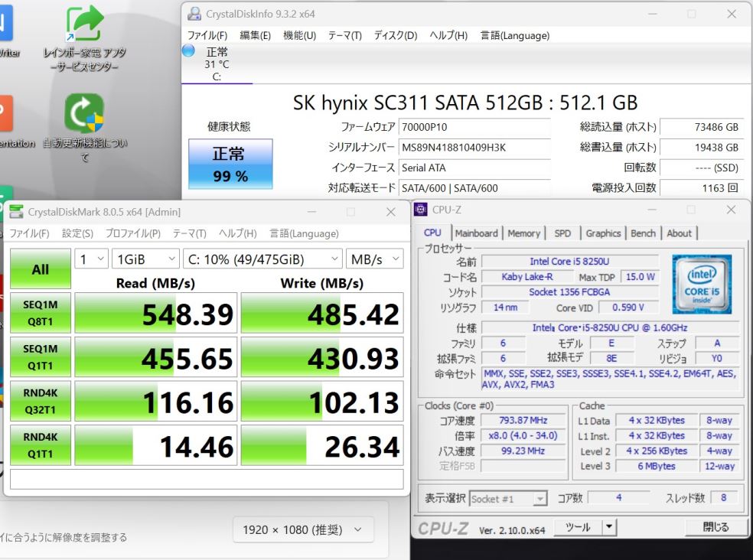Image resolution: width=753 pixels, height=560 pixels.
Task: Expand the ツール dropdown arrow in CPU-Z
Action: [609, 527]
